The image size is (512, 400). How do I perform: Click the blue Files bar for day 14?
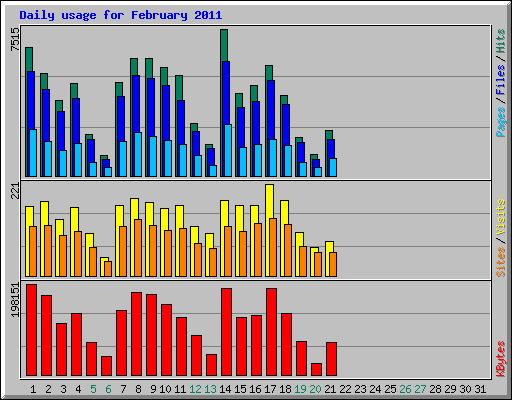click(226, 93)
